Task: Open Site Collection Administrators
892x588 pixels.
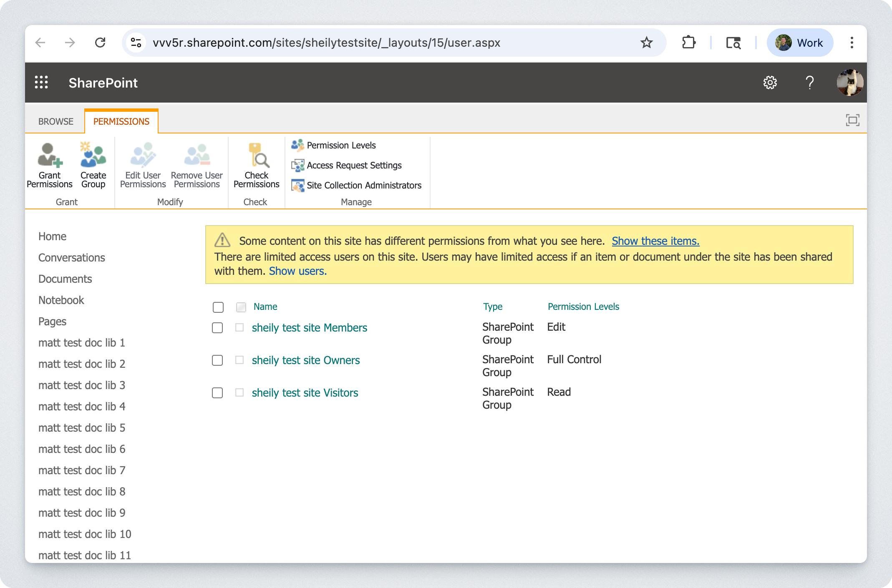Action: point(364,185)
